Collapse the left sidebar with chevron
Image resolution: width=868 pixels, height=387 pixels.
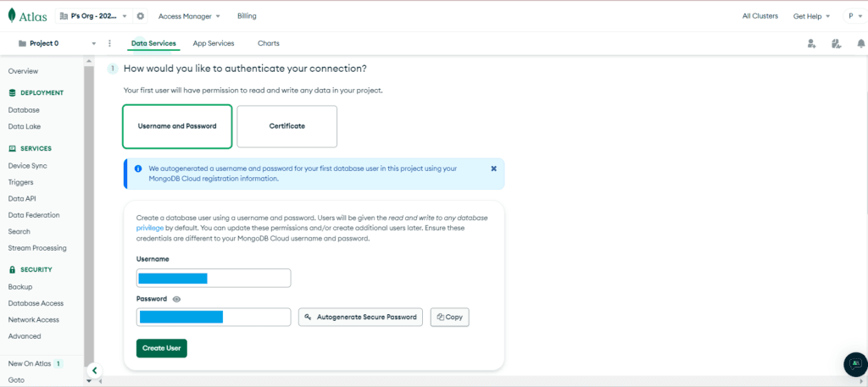click(94, 370)
